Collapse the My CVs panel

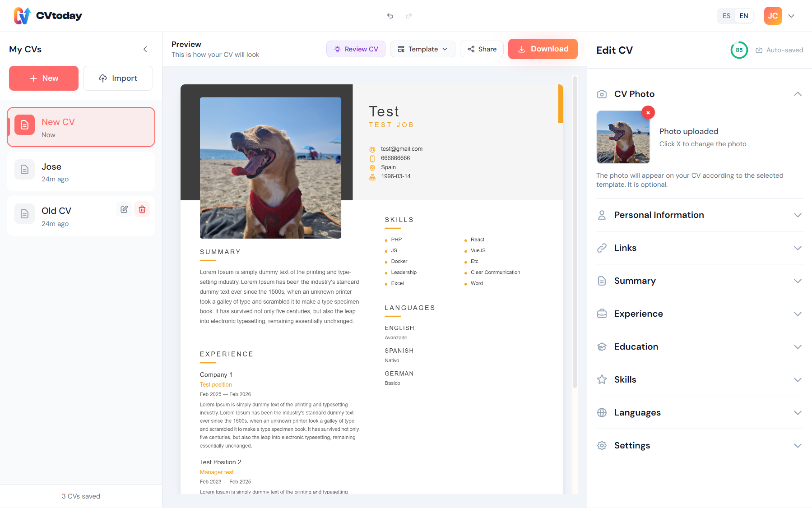145,49
